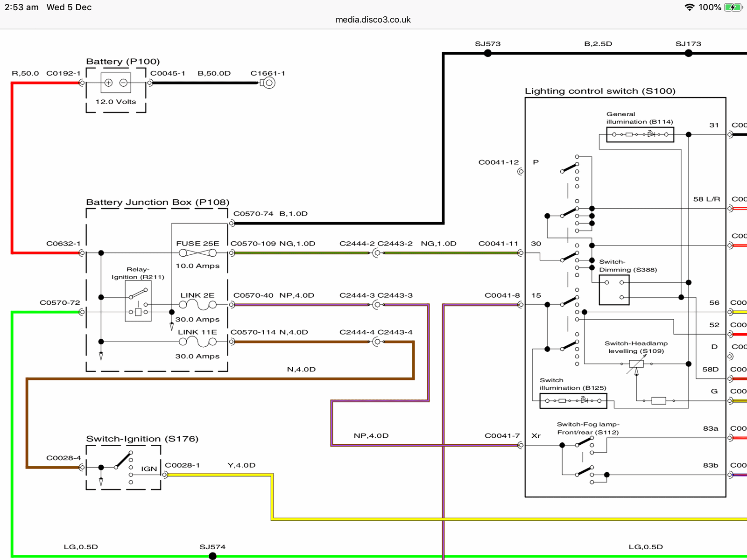
Task: Click the C1661-1 ground eyelet symbol
Action: [268, 83]
